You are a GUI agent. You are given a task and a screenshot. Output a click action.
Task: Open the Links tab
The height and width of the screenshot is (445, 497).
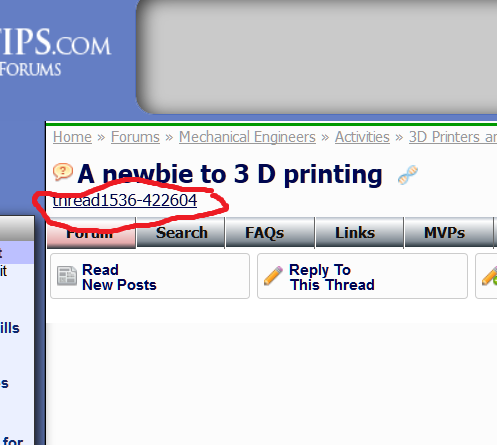(x=360, y=233)
